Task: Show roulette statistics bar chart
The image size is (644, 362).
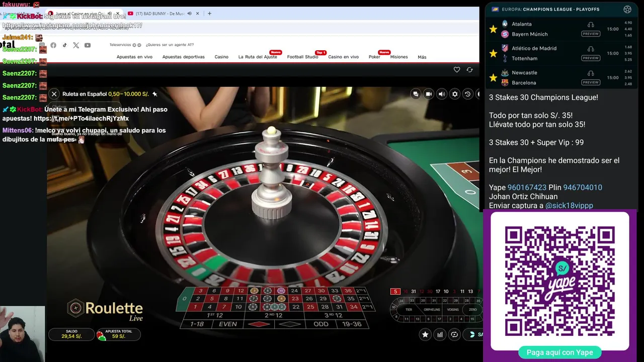Action: [440, 334]
